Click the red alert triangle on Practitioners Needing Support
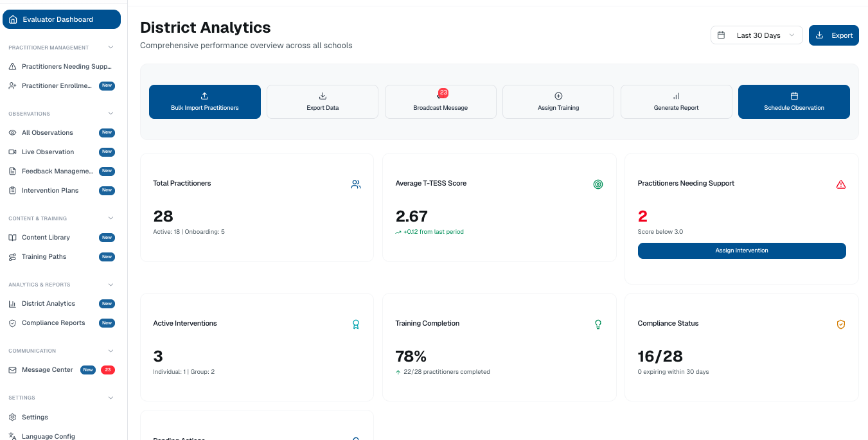The image size is (868, 440). (841, 184)
